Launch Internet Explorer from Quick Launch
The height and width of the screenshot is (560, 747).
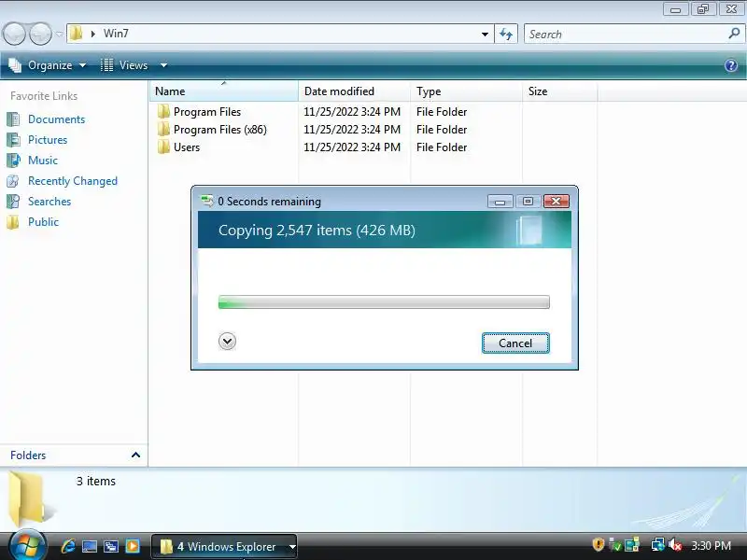[x=68, y=546]
